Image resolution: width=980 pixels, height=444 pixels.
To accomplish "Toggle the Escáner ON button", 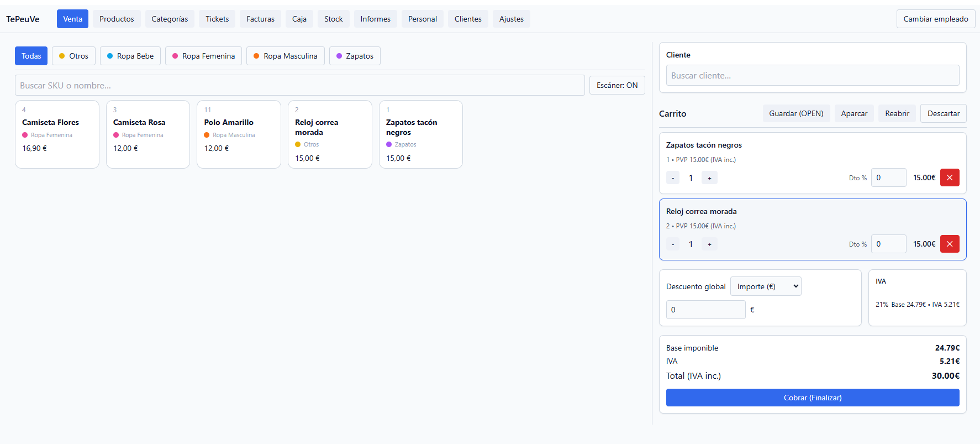I will point(617,85).
